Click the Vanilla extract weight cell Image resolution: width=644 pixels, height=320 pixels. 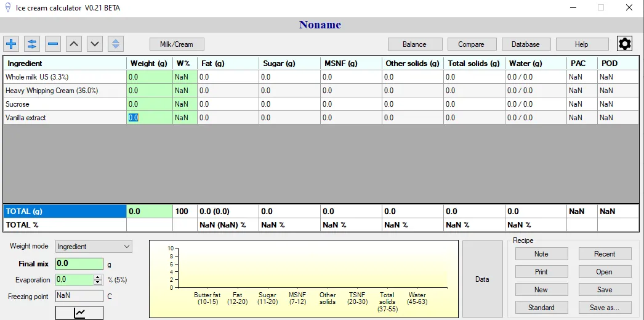[x=150, y=118]
